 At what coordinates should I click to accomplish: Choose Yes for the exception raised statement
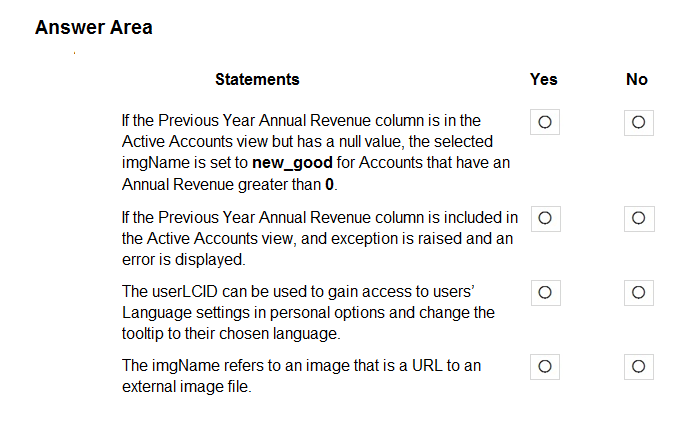point(545,218)
